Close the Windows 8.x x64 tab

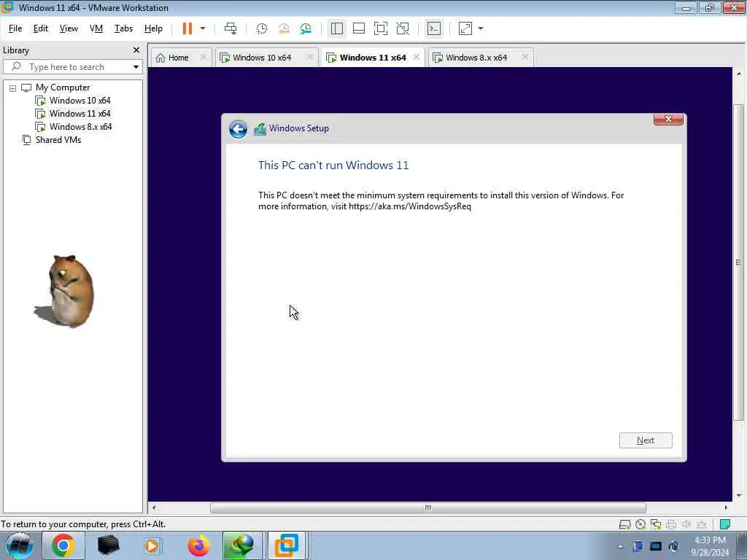tap(525, 57)
